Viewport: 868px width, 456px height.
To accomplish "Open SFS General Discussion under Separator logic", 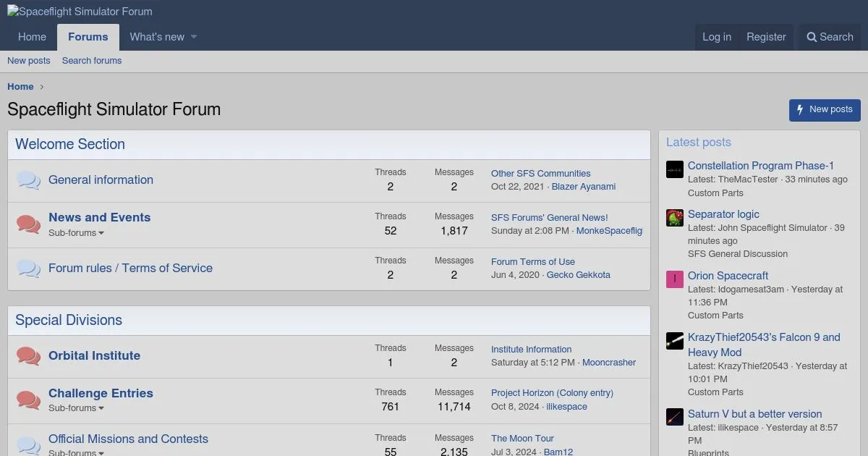I will (x=738, y=254).
